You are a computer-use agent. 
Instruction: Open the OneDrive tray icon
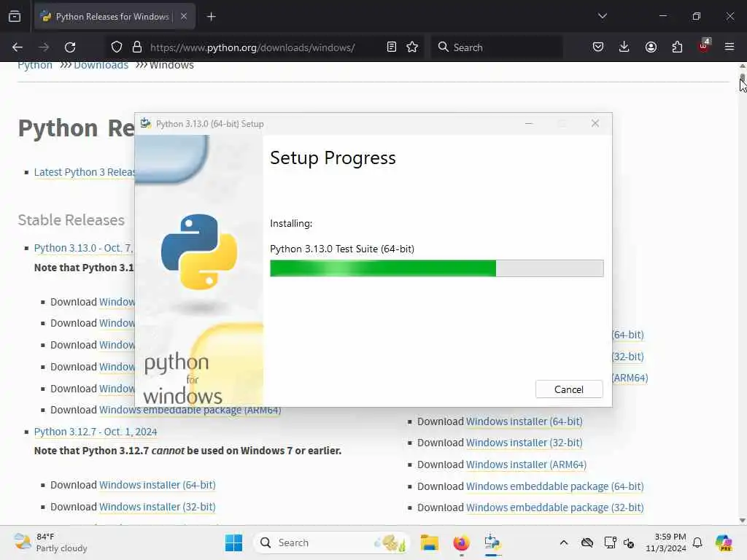[x=587, y=542]
